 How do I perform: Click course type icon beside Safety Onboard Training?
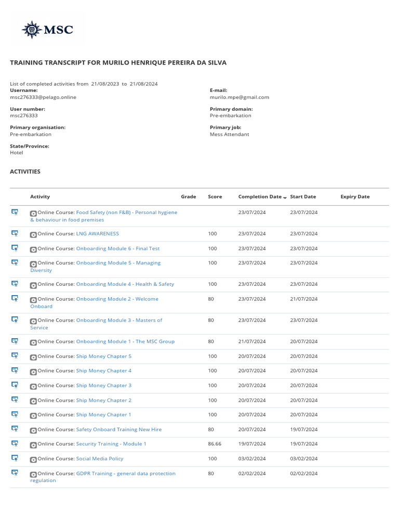33,431
